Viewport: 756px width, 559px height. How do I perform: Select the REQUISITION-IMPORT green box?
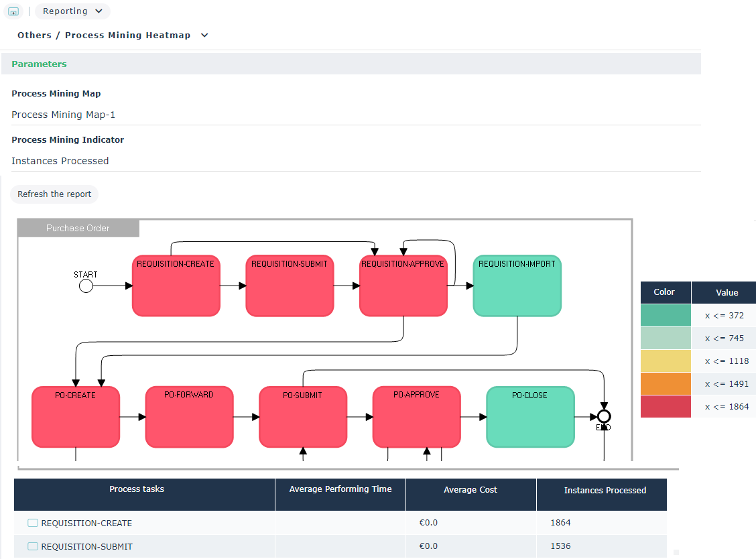click(x=517, y=286)
